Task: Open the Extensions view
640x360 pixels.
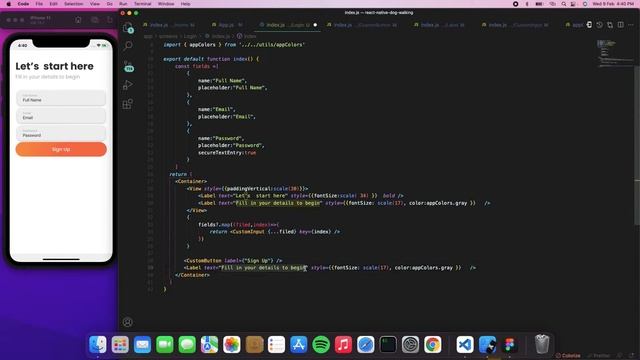Action: [128, 104]
